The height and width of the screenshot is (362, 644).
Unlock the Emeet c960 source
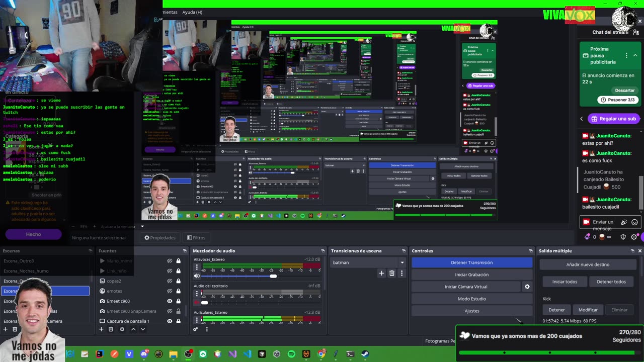178,301
